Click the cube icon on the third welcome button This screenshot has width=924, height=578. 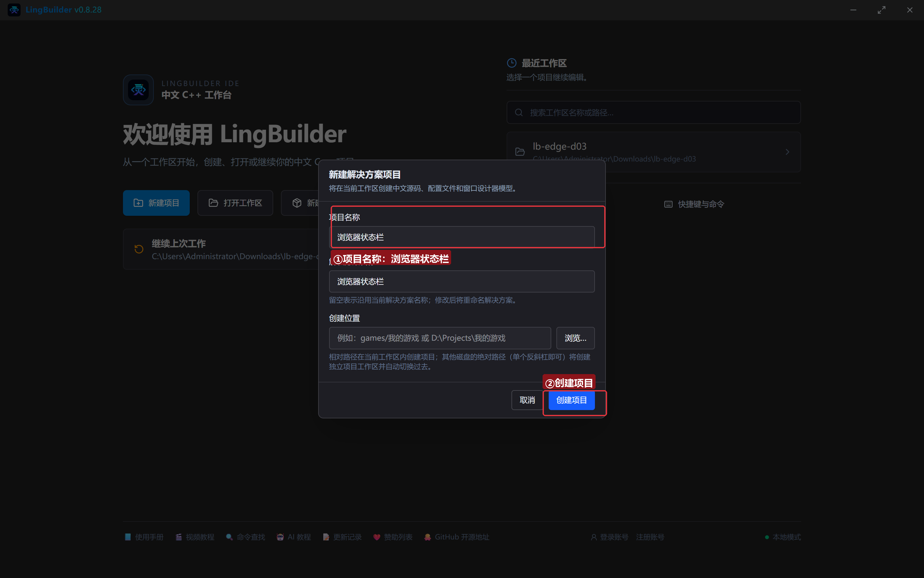click(x=297, y=203)
